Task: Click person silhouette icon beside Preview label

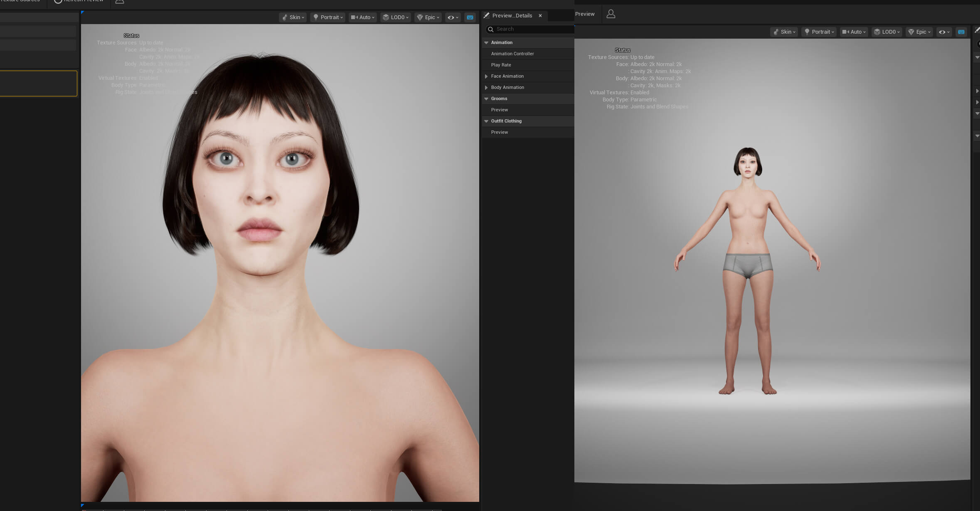Action: [x=611, y=14]
